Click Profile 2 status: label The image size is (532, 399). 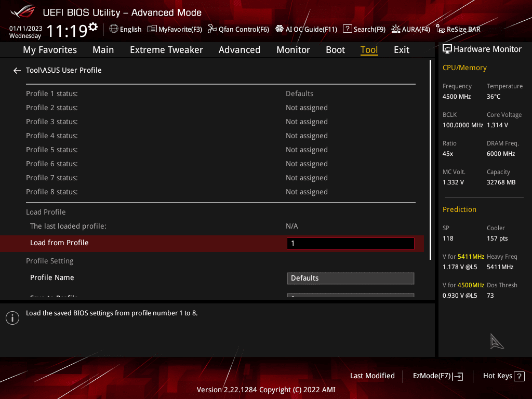click(x=52, y=108)
